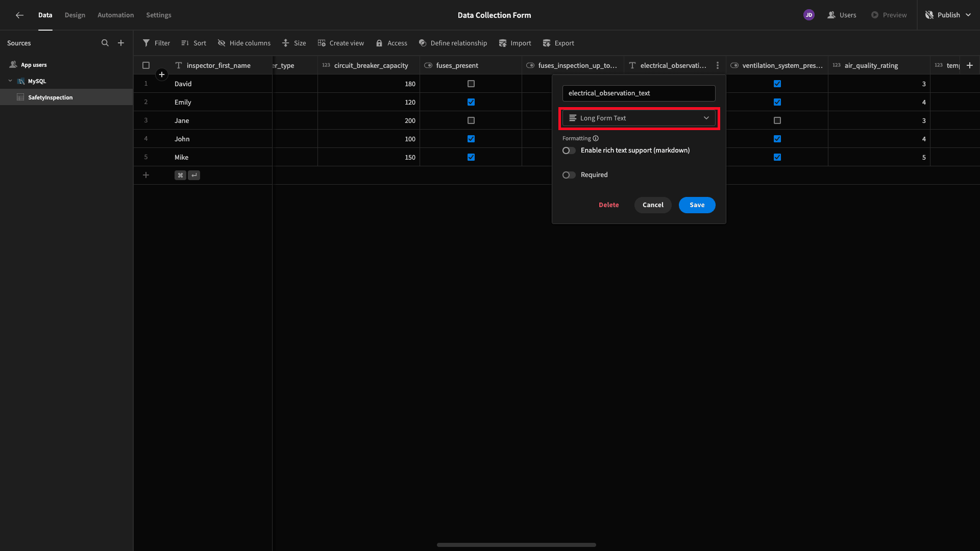
Task: Add a new row with the plus icon
Action: [x=146, y=176]
